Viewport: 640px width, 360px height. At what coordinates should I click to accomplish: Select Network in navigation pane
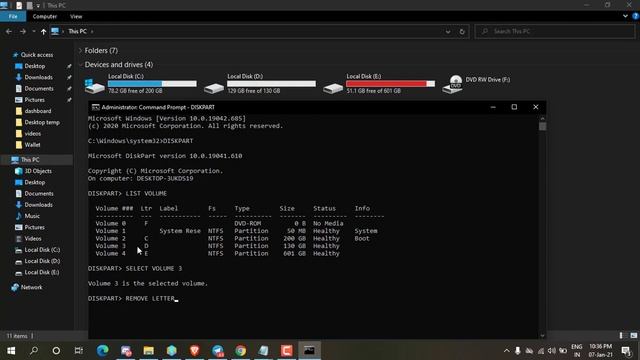[31, 287]
